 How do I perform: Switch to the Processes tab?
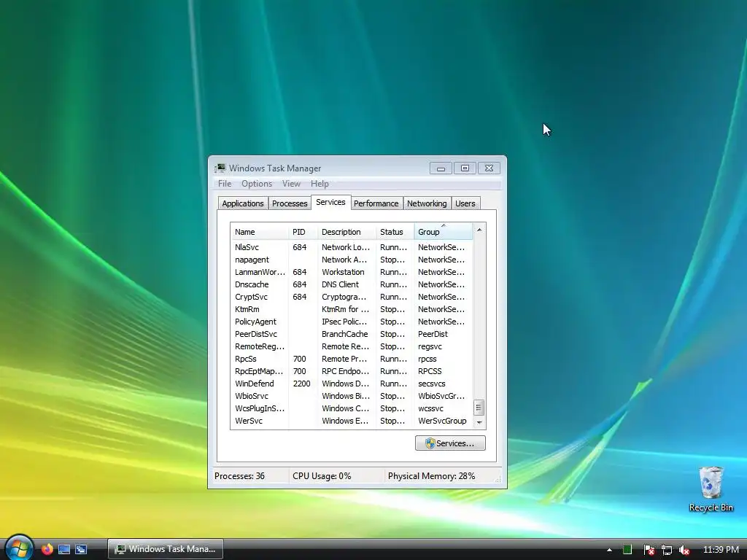(290, 203)
